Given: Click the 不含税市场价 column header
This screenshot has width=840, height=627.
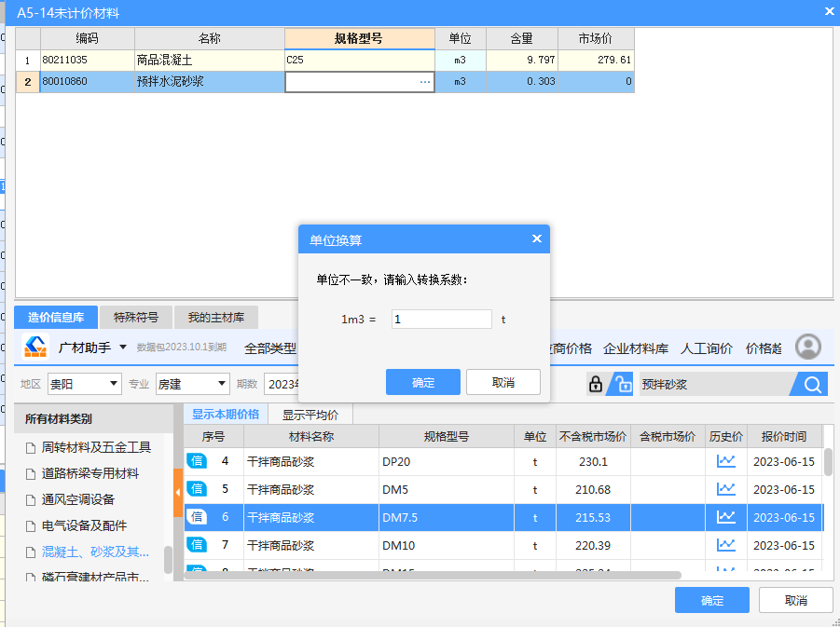Looking at the screenshot, I should click(x=593, y=436).
